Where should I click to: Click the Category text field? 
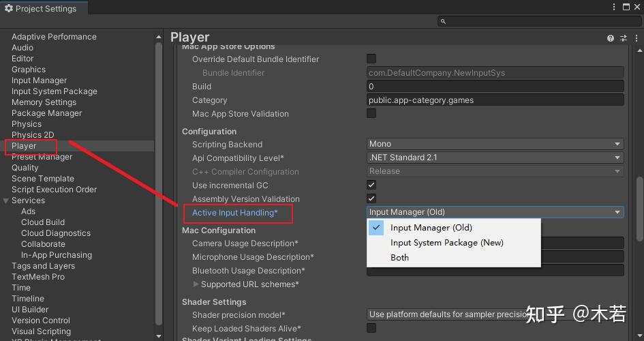pyautogui.click(x=495, y=100)
